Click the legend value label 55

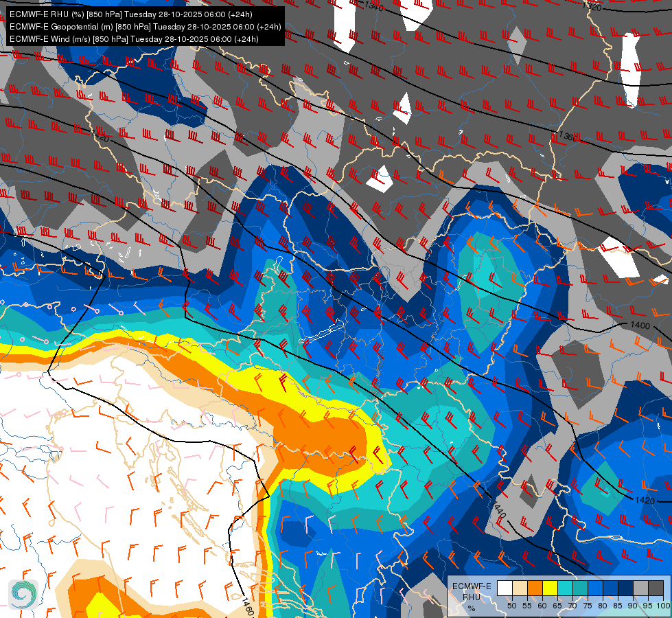(x=526, y=606)
